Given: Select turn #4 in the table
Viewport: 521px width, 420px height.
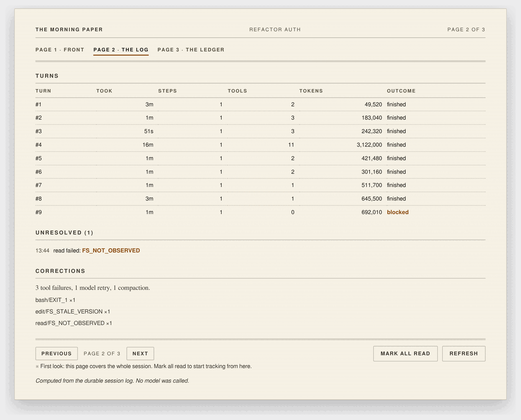Looking at the screenshot, I should coord(260,145).
